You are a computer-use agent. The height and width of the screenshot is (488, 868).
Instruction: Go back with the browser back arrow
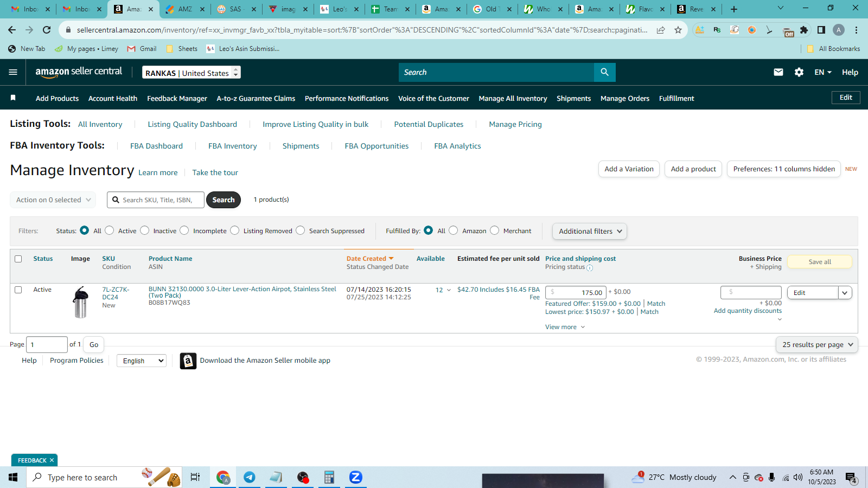12,30
